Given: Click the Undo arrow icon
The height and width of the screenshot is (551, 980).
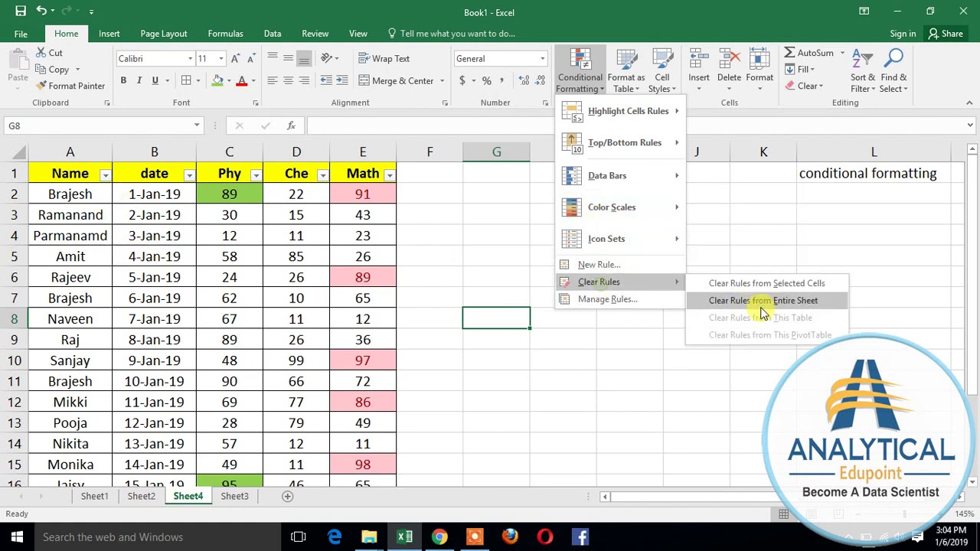Looking at the screenshot, I should (x=41, y=11).
